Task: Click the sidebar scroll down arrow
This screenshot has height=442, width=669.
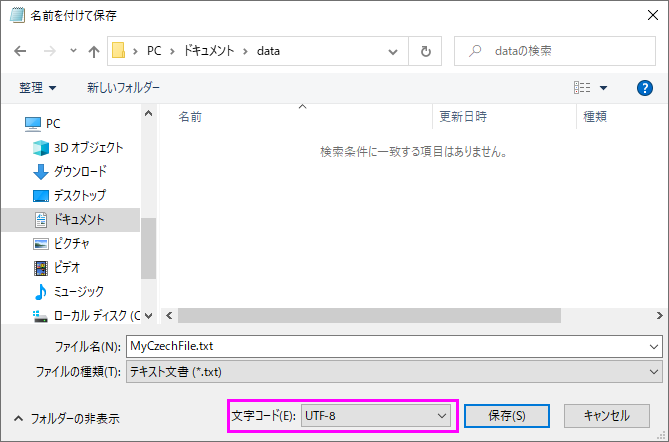Action: (x=148, y=316)
